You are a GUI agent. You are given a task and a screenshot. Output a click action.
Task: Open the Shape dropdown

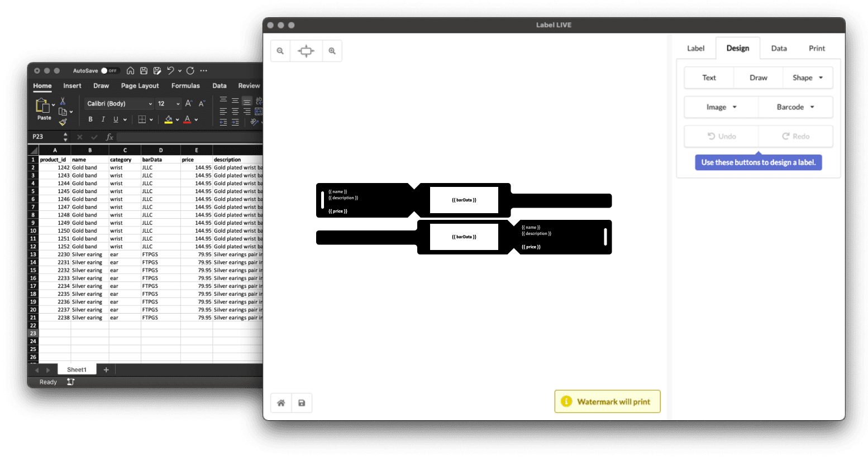click(808, 78)
